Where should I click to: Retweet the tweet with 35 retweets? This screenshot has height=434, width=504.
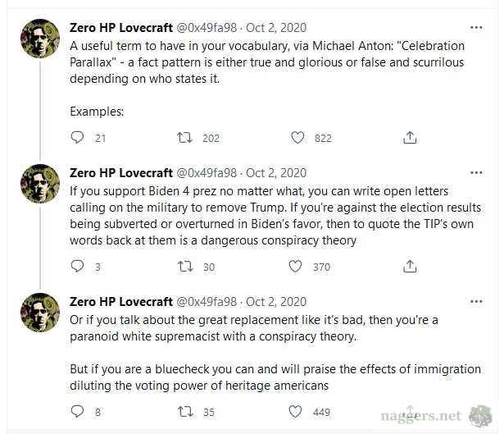pyautogui.click(x=186, y=411)
